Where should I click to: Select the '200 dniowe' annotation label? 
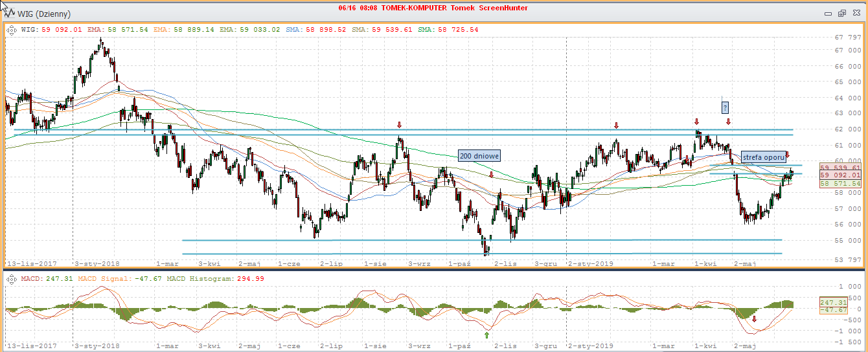pos(479,155)
